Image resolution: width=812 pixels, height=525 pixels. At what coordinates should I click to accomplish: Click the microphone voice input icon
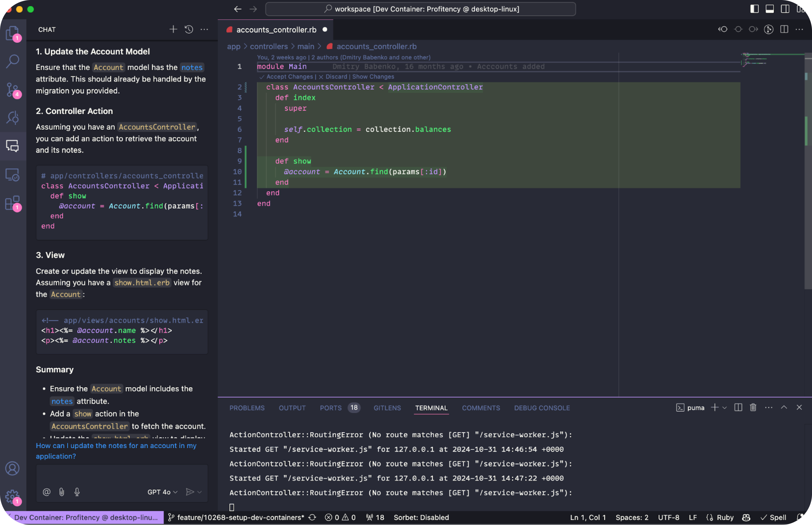point(77,492)
